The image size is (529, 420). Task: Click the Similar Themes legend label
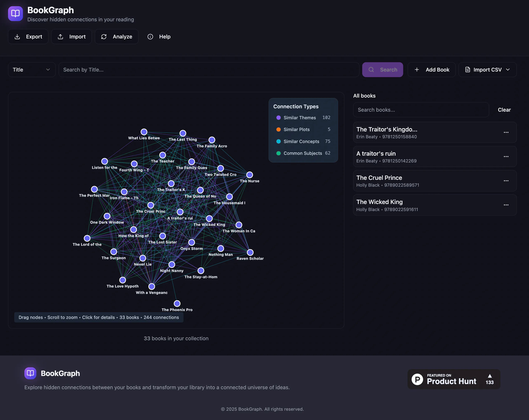(300, 118)
